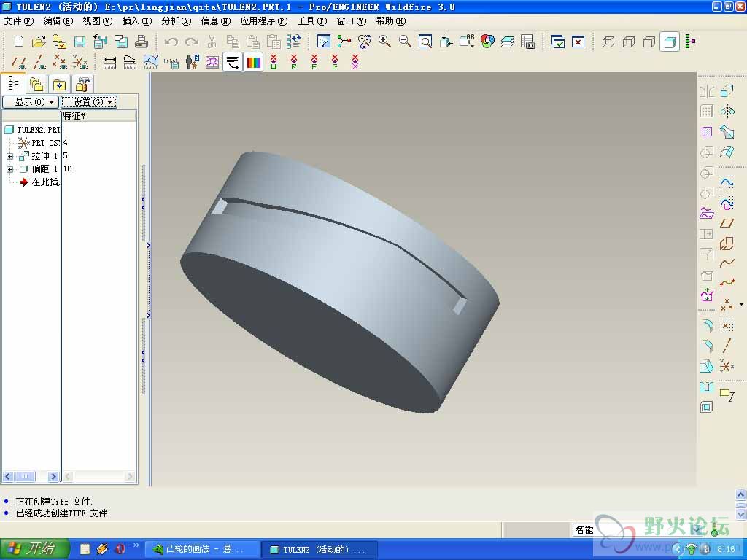Toggle datum axes display on or off
The width and height of the screenshot is (747, 560).
(39, 63)
